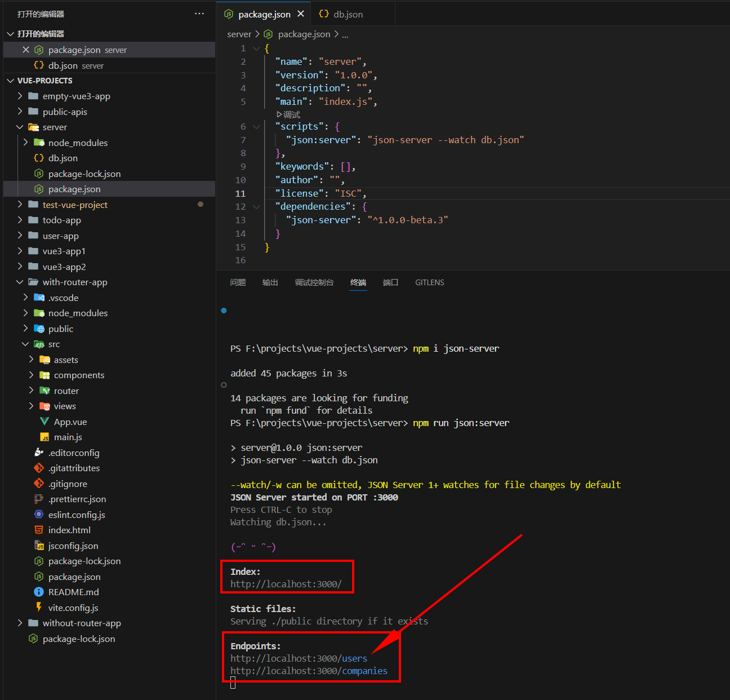Fold the dependencies block at line 12

[x=256, y=207]
